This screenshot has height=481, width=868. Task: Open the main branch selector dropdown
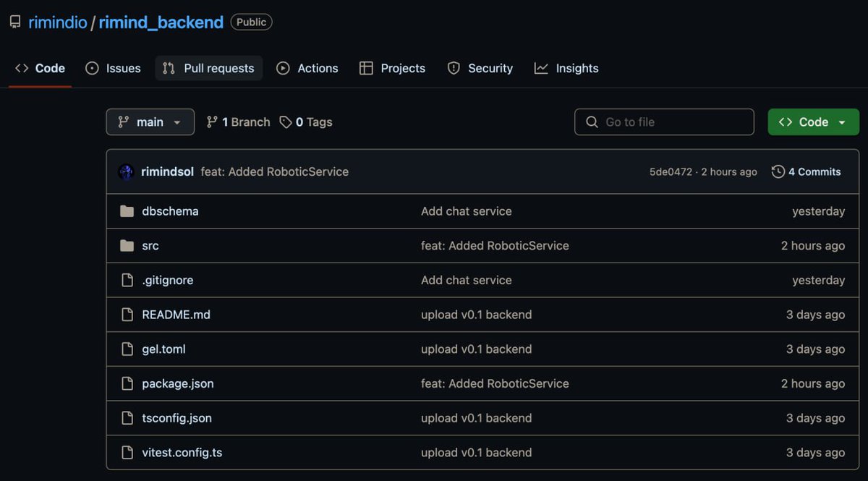point(150,122)
